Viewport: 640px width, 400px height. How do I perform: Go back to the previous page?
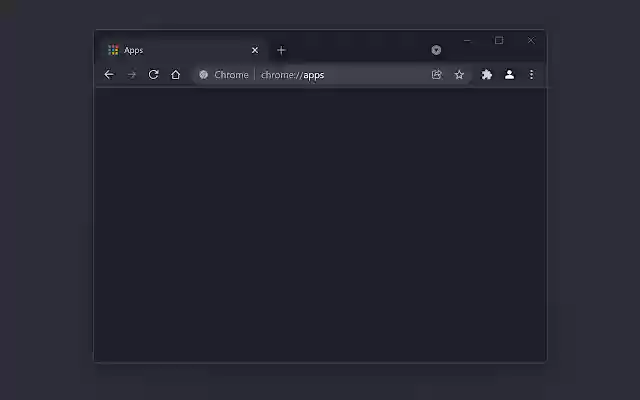click(x=109, y=75)
